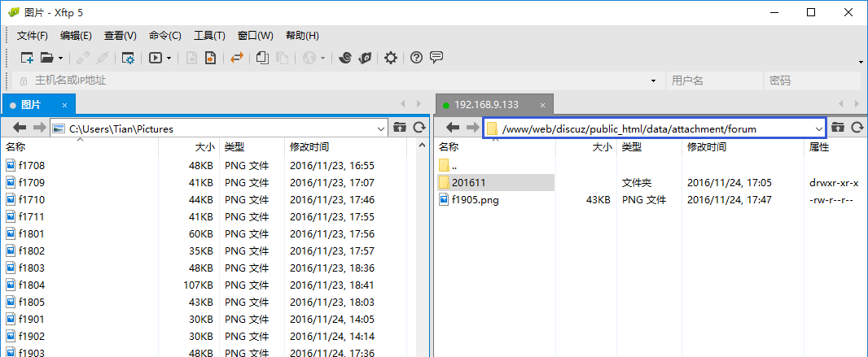Open the 工具(T) menu
Screen dimensions: 868x357
pyautogui.click(x=209, y=36)
